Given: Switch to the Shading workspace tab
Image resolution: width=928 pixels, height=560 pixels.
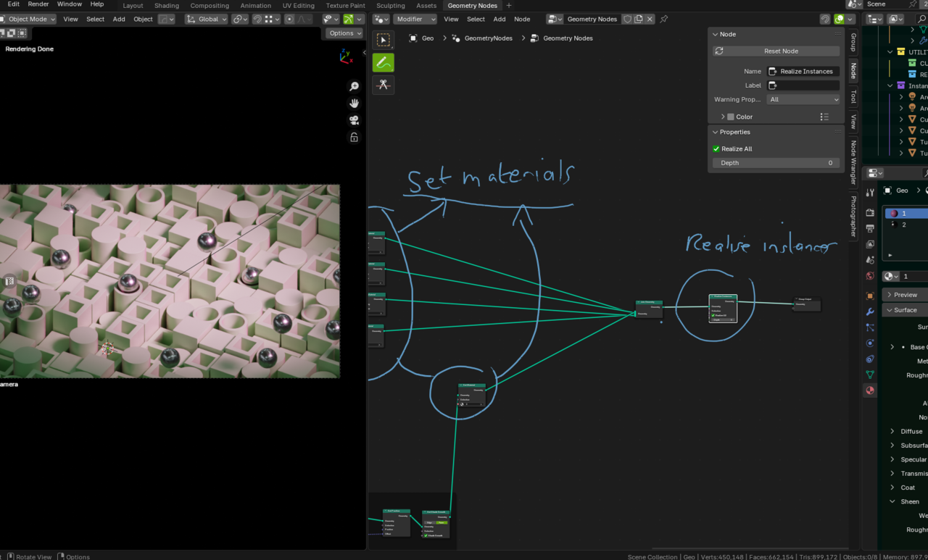Looking at the screenshot, I should [x=166, y=6].
